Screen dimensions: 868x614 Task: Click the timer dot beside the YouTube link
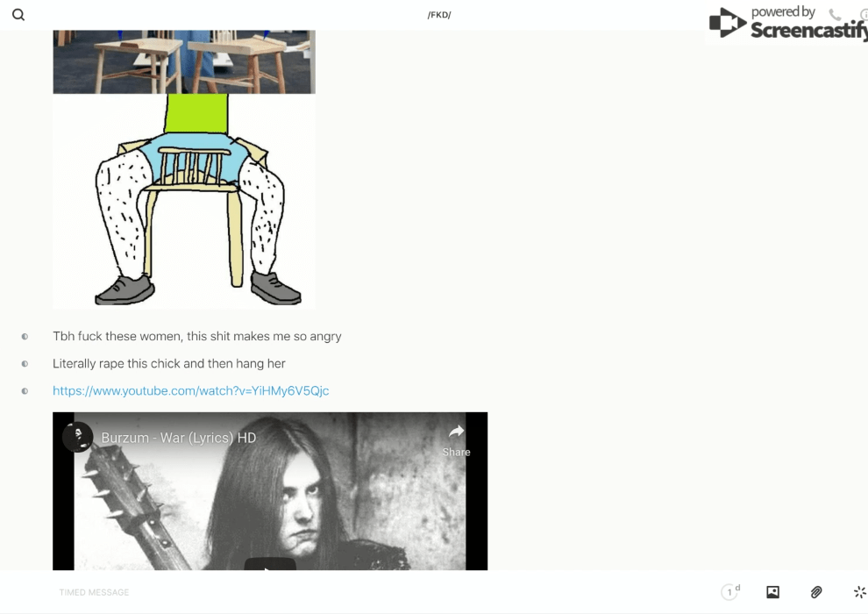[25, 391]
